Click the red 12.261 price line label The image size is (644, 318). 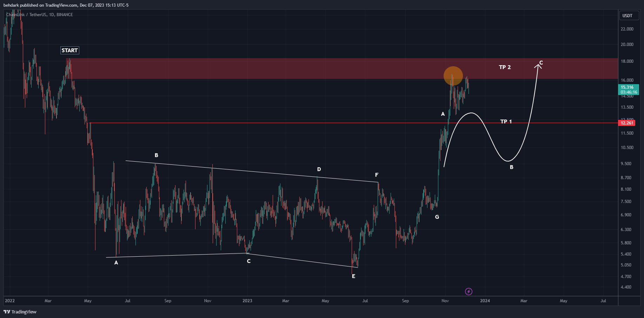(627, 123)
